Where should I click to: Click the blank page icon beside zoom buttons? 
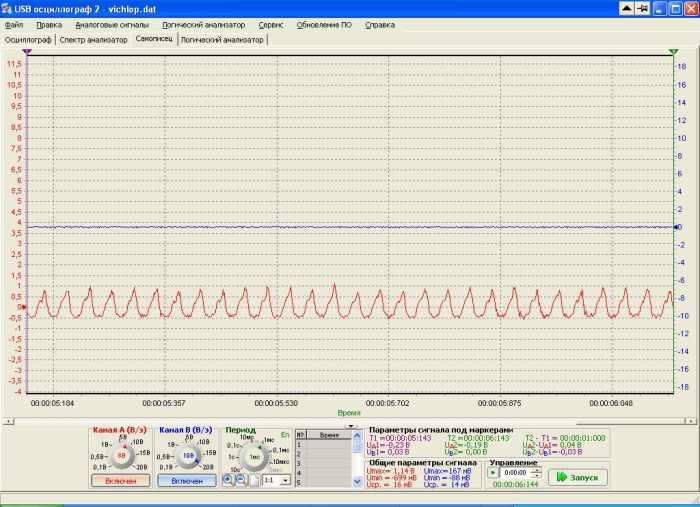tap(254, 480)
